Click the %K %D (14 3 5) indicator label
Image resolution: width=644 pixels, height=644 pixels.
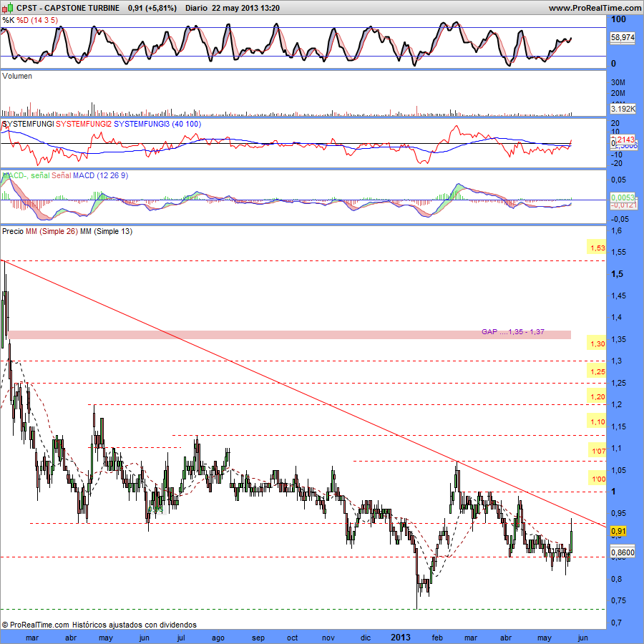[x=30, y=20]
